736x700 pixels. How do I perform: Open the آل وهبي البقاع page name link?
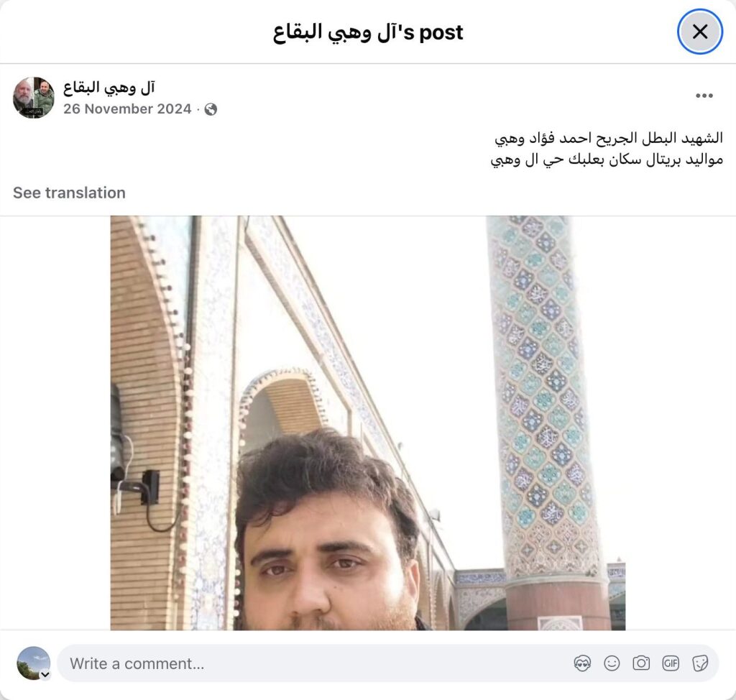point(109,88)
